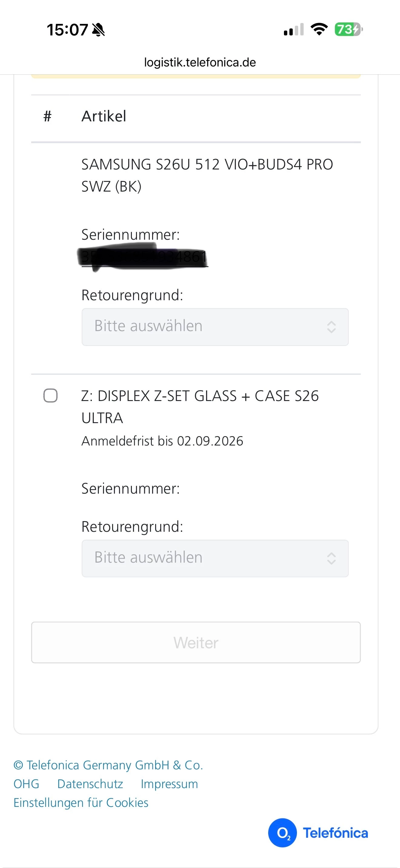Check the DISPLEX Z-SET GLASS + CASE checkbox
Image resolution: width=400 pixels, height=868 pixels.
coord(51,396)
